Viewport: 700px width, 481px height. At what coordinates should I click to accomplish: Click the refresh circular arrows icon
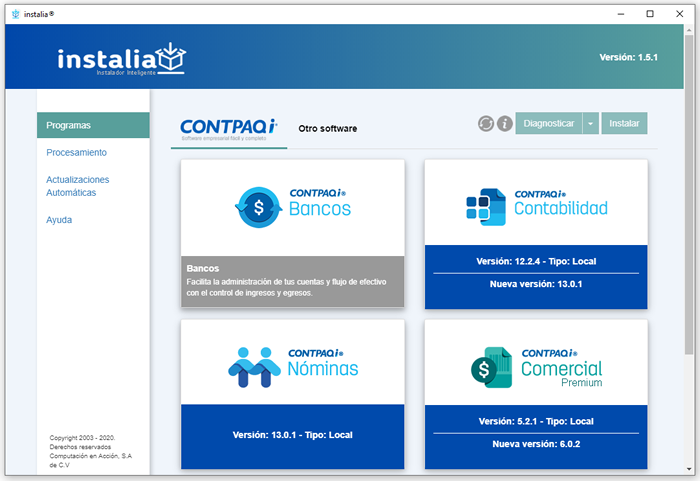point(486,123)
